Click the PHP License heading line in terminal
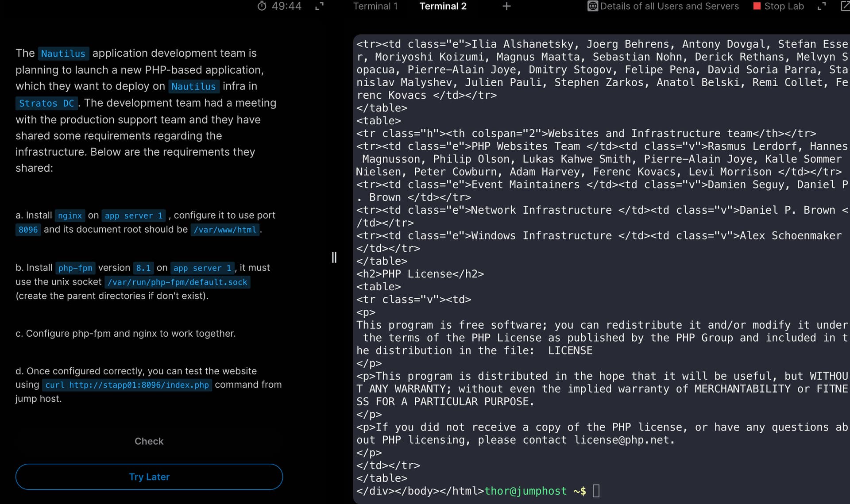This screenshot has width=850, height=504. (x=420, y=274)
